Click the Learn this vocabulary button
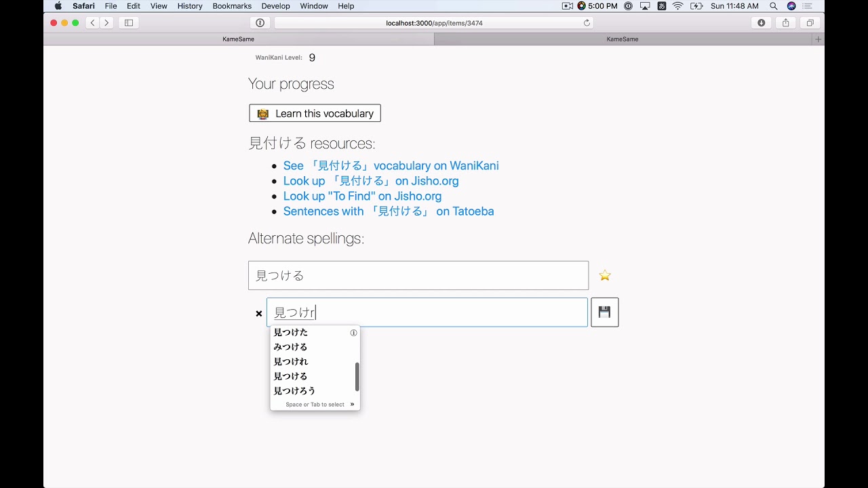The height and width of the screenshot is (488, 868). click(315, 113)
